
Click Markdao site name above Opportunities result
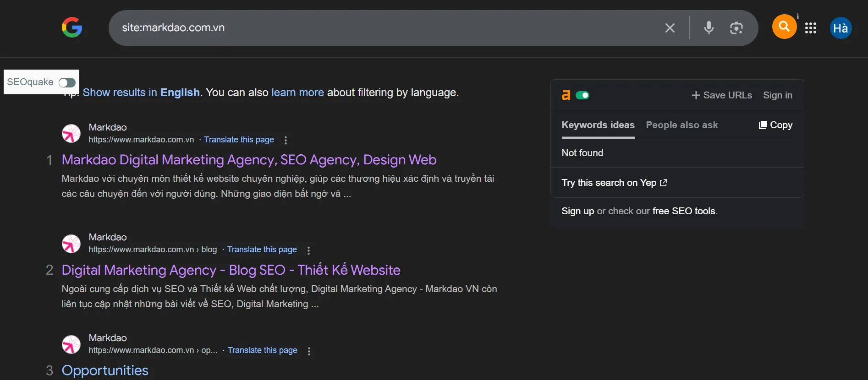tap(108, 338)
